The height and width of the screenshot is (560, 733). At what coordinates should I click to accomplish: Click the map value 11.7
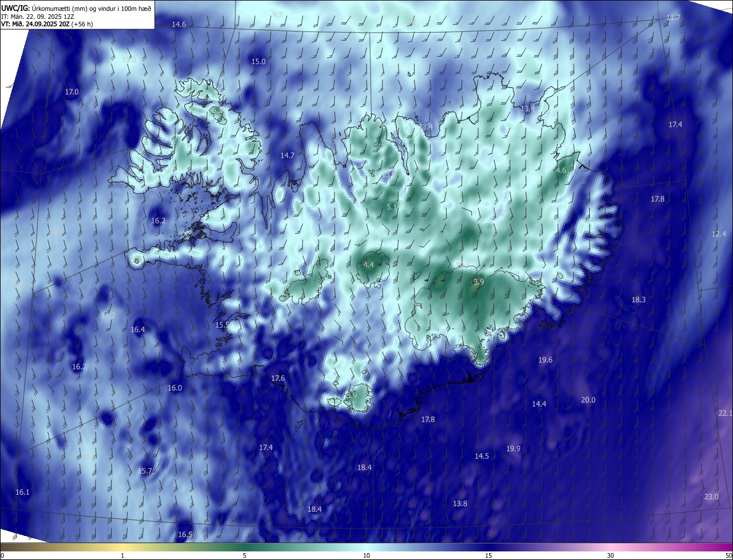[673, 18]
